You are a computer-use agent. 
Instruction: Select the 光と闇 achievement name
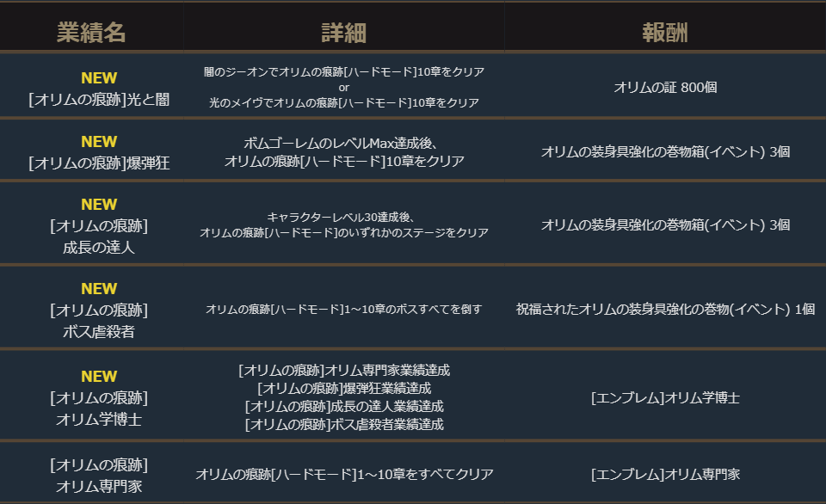pyautogui.click(x=99, y=100)
